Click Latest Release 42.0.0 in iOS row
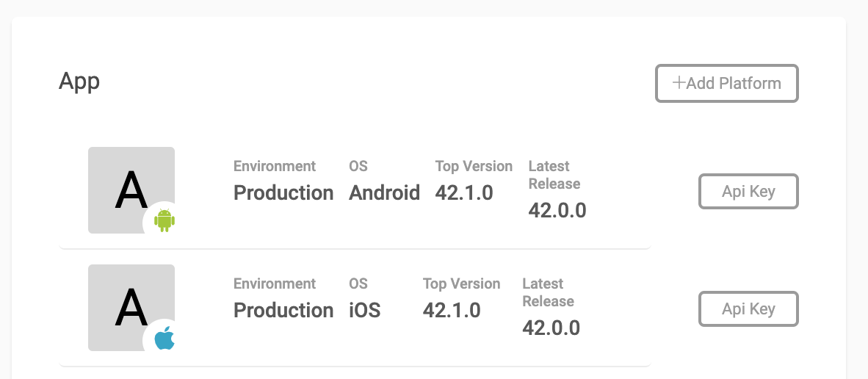 point(551,328)
